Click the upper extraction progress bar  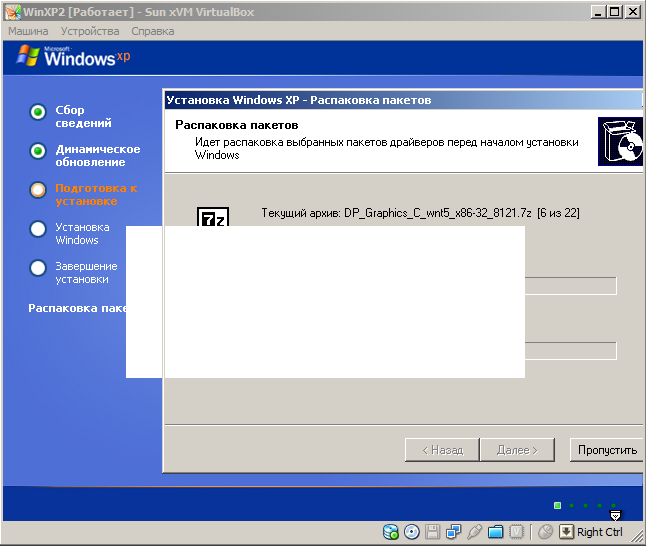(x=571, y=286)
